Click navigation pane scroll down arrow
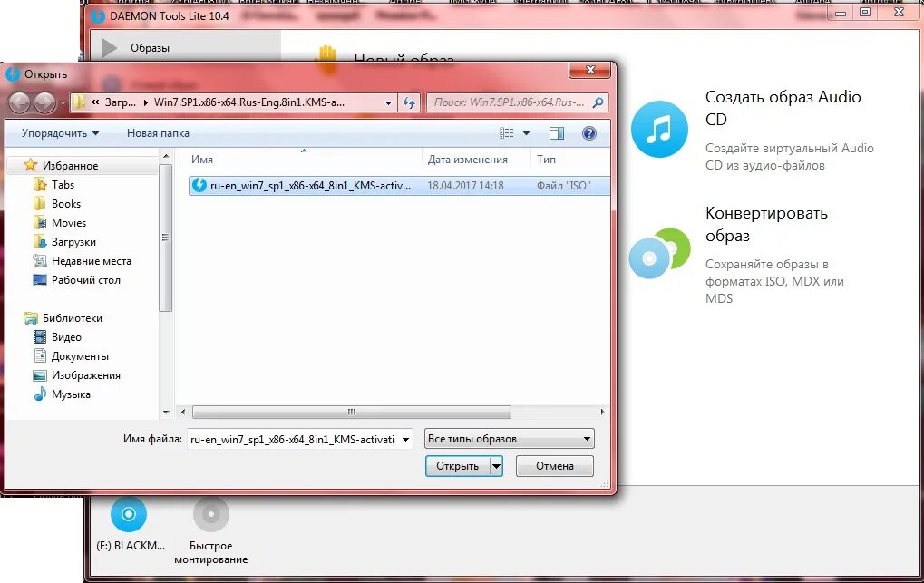This screenshot has height=583, width=924. coord(166,412)
